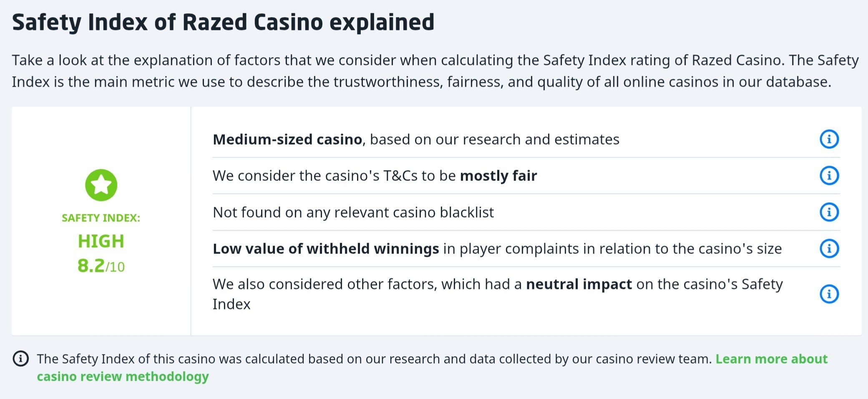Viewport: 868px width, 399px height.
Task: Show info for casino blacklist row
Action: coord(829,212)
